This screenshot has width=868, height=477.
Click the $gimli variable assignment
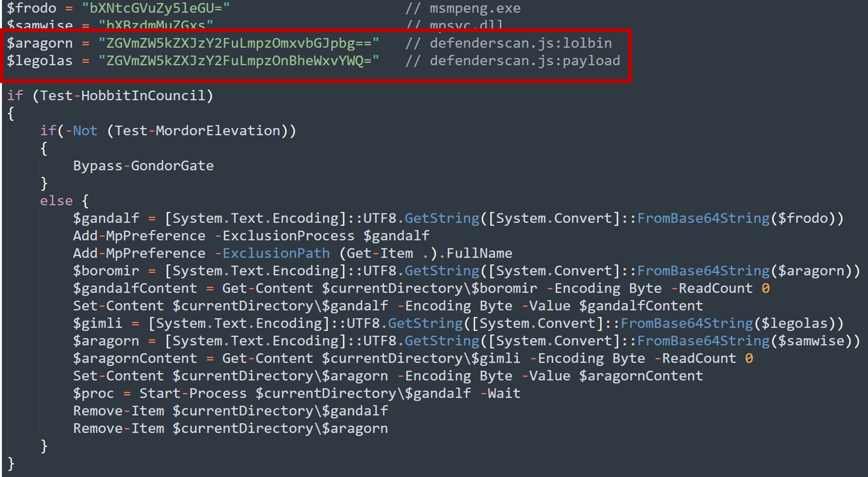coord(98,324)
